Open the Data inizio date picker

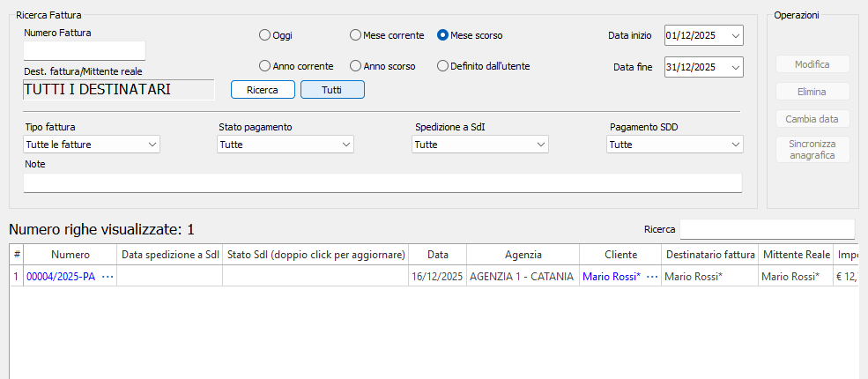tap(735, 36)
